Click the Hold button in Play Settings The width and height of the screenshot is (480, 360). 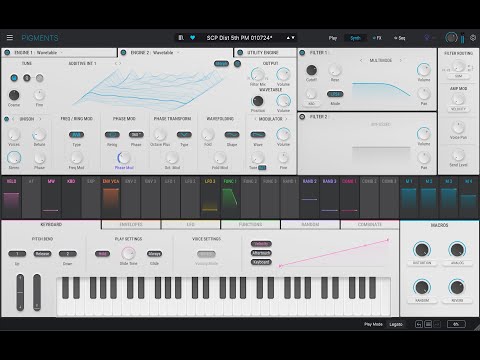point(102,254)
